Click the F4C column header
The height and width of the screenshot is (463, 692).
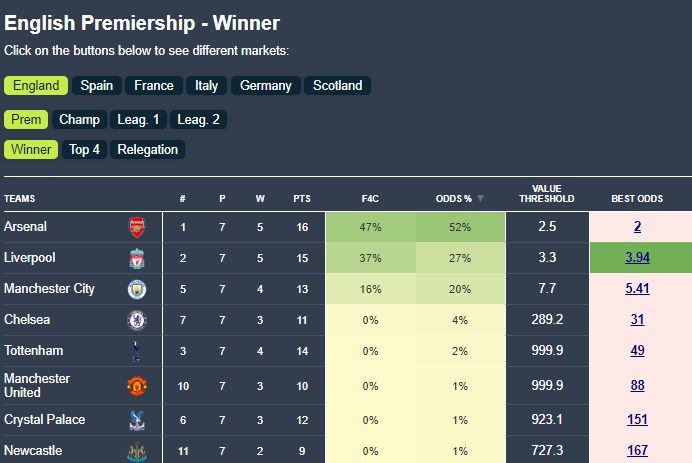370,198
